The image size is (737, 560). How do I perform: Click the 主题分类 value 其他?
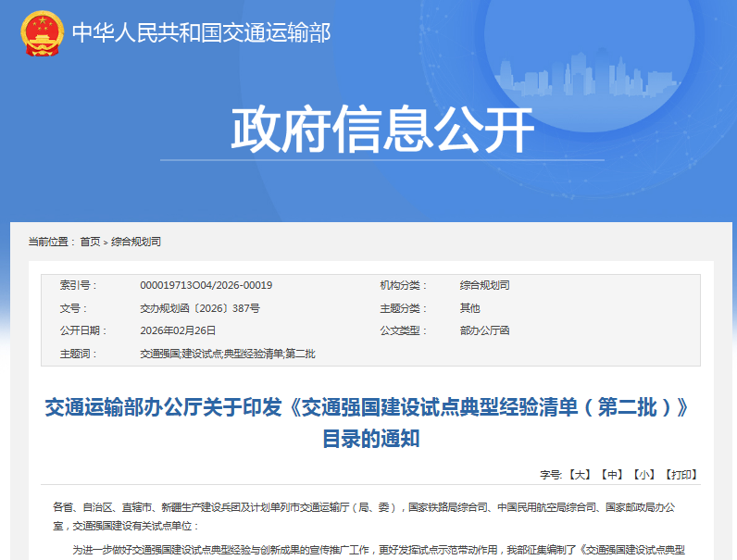(x=470, y=308)
